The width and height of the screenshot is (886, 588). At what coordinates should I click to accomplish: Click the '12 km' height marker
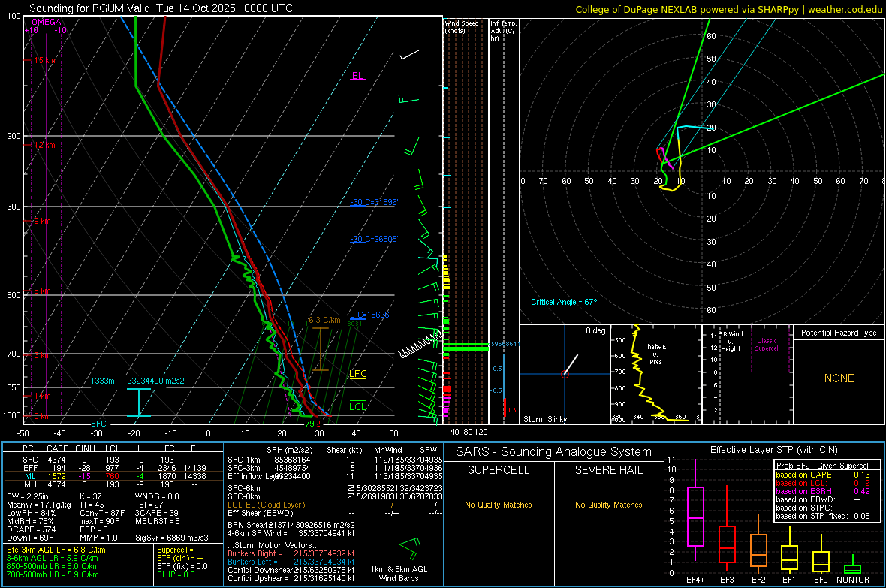click(45, 145)
